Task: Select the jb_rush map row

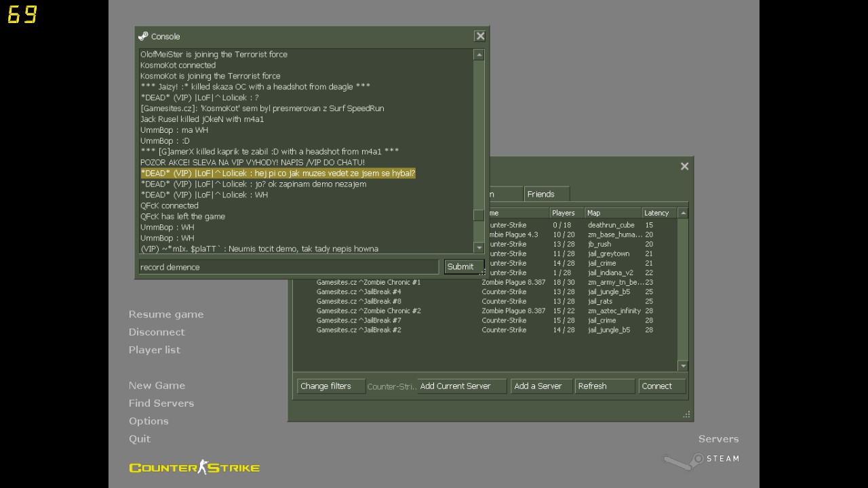Action: pyautogui.click(x=583, y=244)
